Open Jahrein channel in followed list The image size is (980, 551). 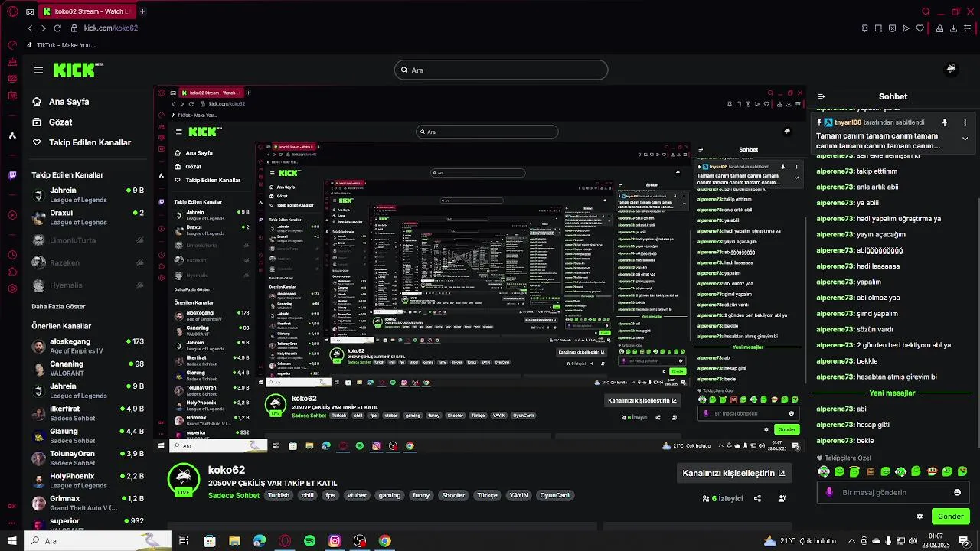88,194
